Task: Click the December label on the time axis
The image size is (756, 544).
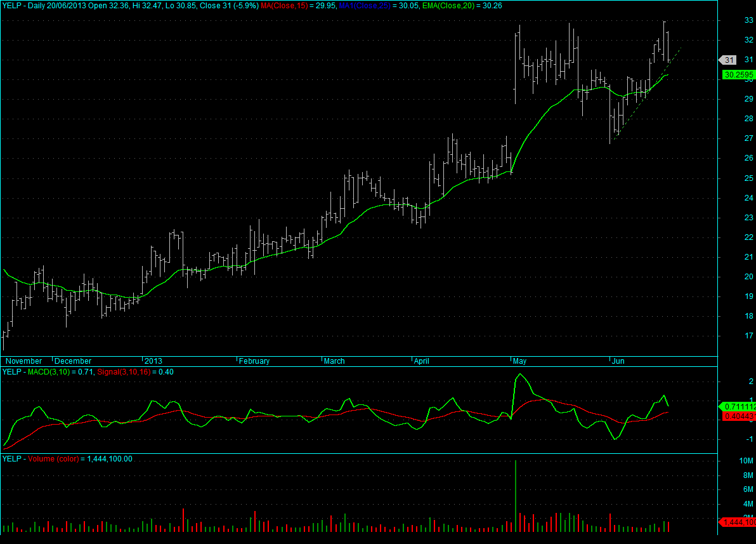Action: click(73, 361)
